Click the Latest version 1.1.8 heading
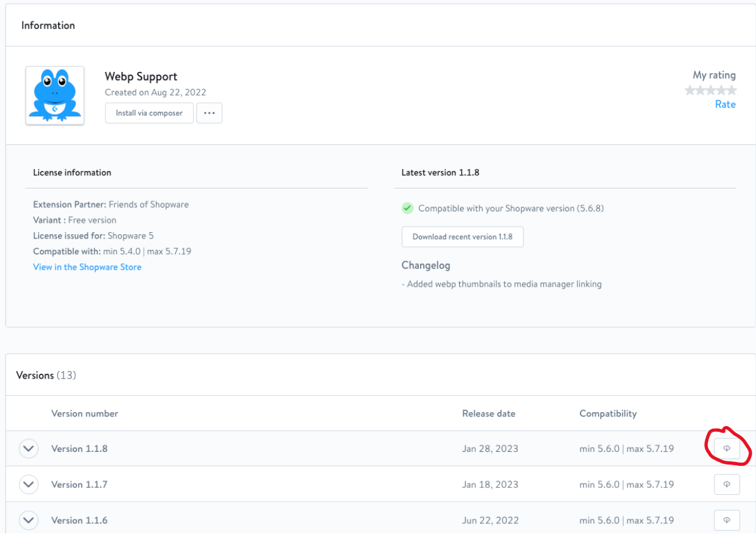Viewport: 756px width, 534px height. tap(440, 172)
